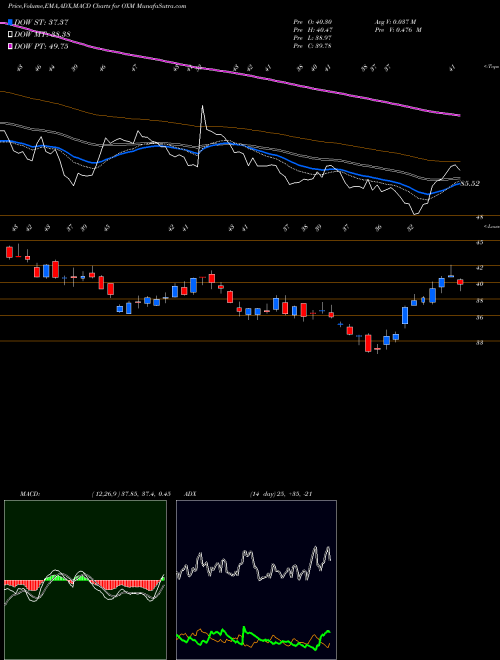
Task: Click the white DOW MT legend swatch
Action: (x=10, y=34)
